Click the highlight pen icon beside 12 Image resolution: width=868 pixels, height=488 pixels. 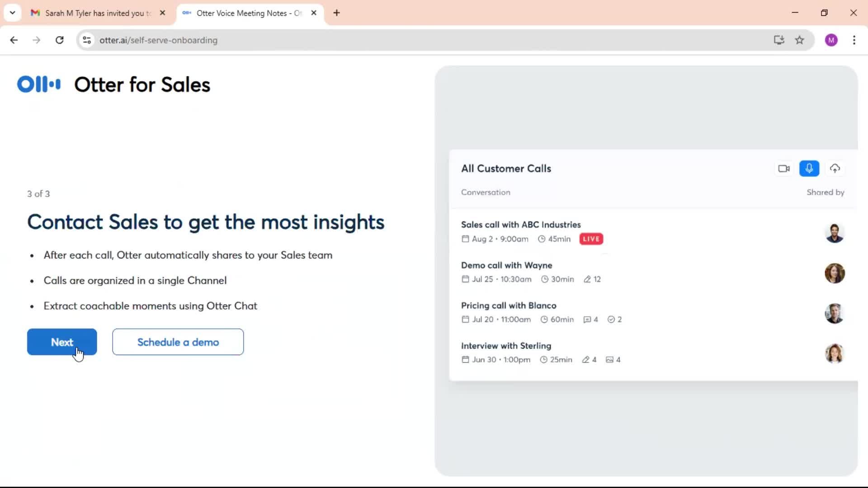(x=587, y=279)
